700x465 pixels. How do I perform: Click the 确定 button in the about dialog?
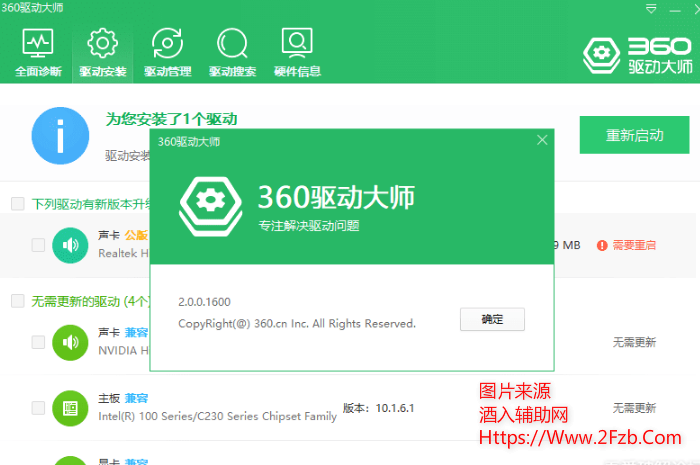pos(492,319)
